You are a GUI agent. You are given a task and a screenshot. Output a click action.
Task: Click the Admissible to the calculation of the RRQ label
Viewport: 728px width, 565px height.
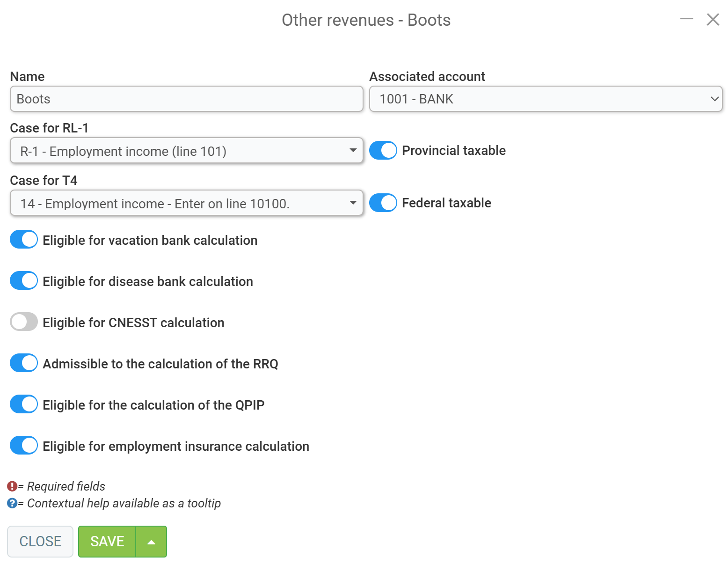pyautogui.click(x=160, y=364)
